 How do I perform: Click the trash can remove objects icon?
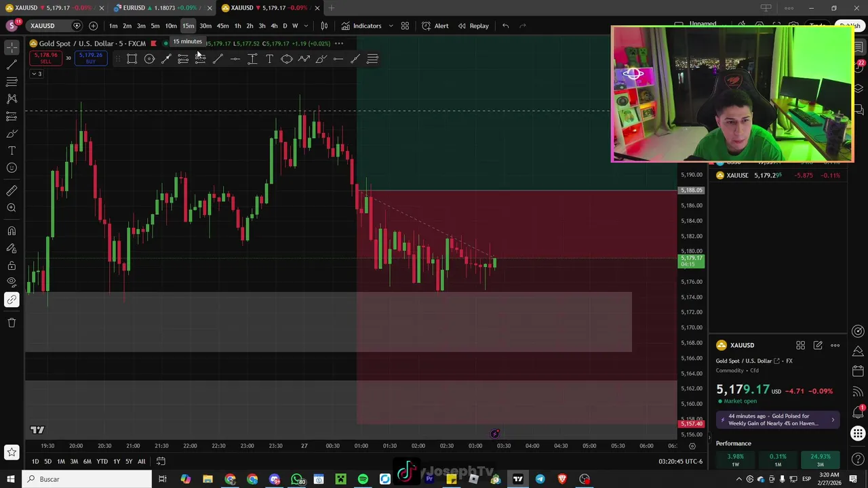click(x=12, y=323)
